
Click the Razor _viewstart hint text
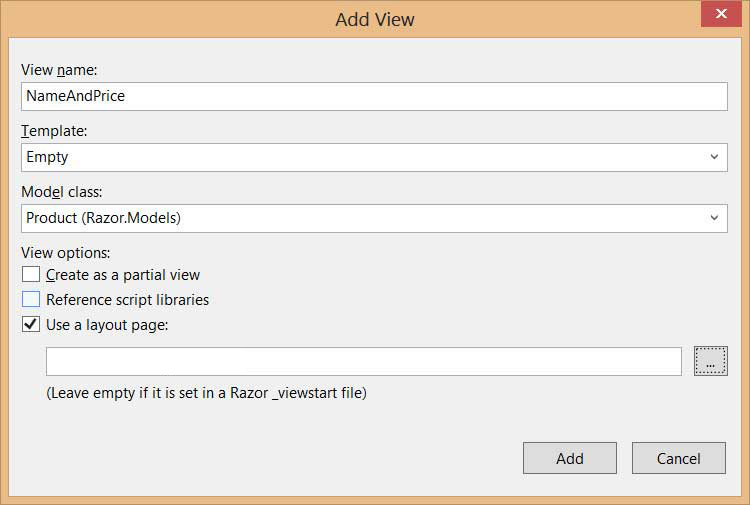coord(207,393)
